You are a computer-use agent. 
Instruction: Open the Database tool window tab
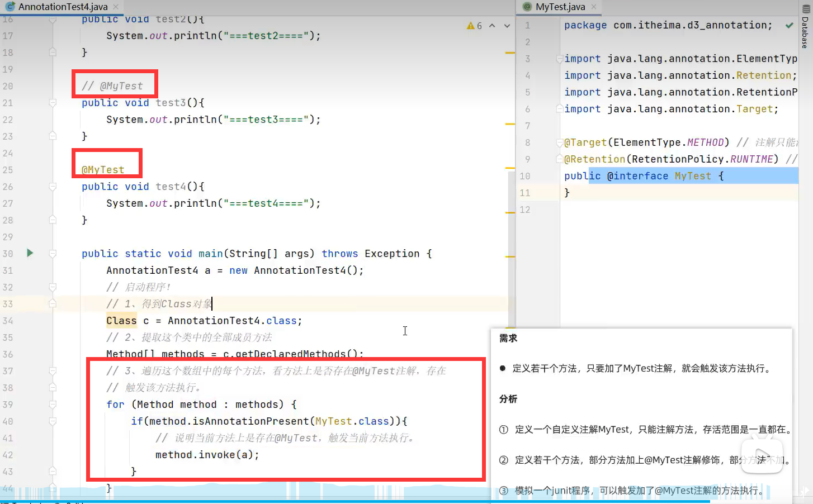(805, 27)
